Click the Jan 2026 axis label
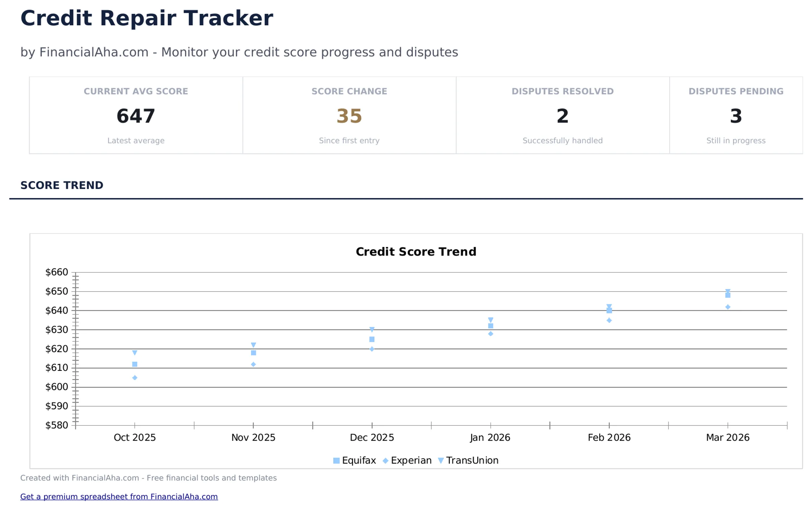 point(490,437)
